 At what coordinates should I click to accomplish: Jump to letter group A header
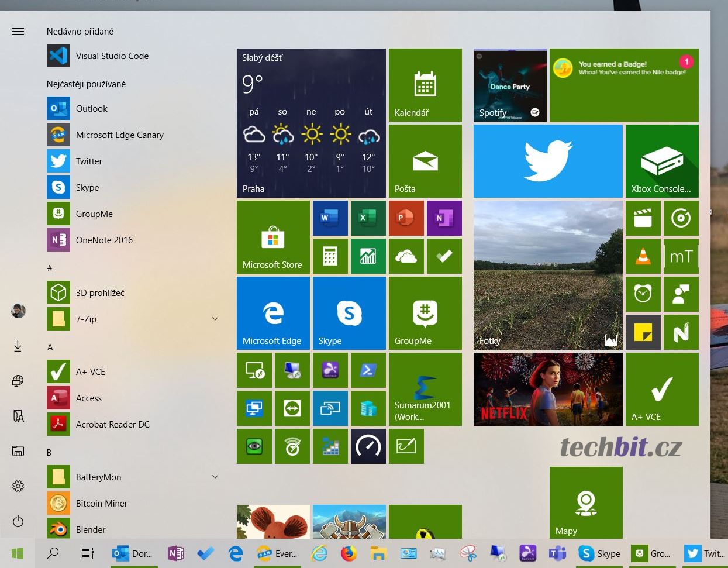click(x=50, y=347)
